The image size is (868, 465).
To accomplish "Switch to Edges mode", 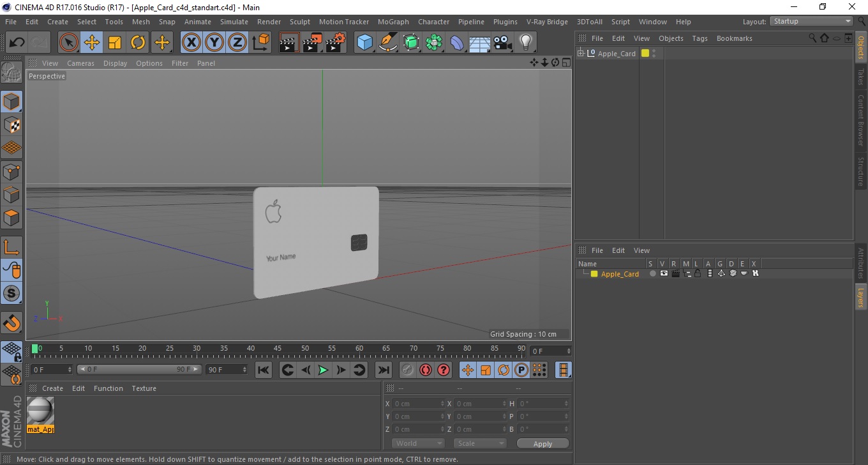I will [x=11, y=194].
